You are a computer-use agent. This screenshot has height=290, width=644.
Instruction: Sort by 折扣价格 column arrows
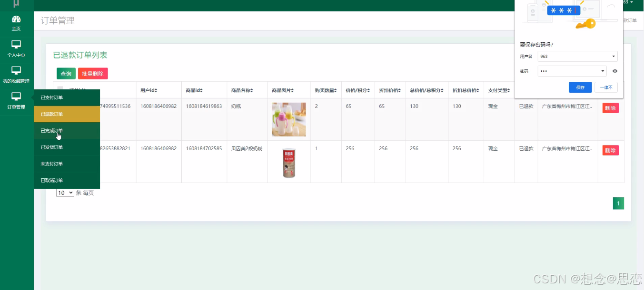pyautogui.click(x=399, y=90)
